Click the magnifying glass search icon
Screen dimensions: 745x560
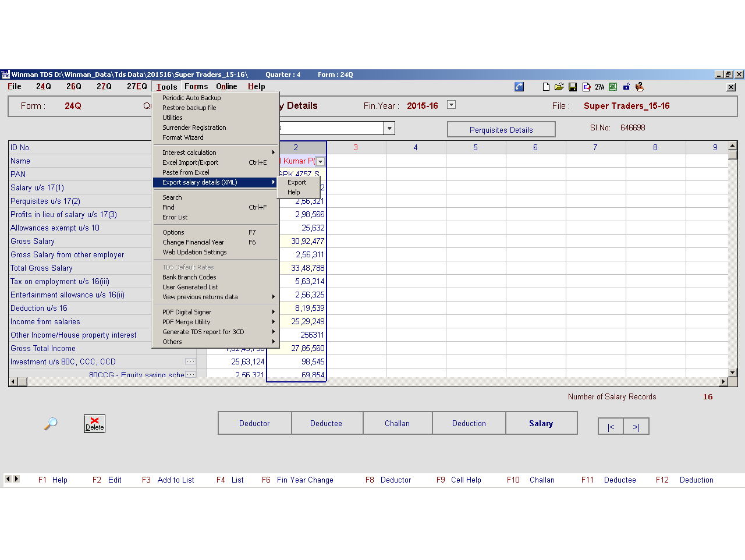pyautogui.click(x=51, y=424)
